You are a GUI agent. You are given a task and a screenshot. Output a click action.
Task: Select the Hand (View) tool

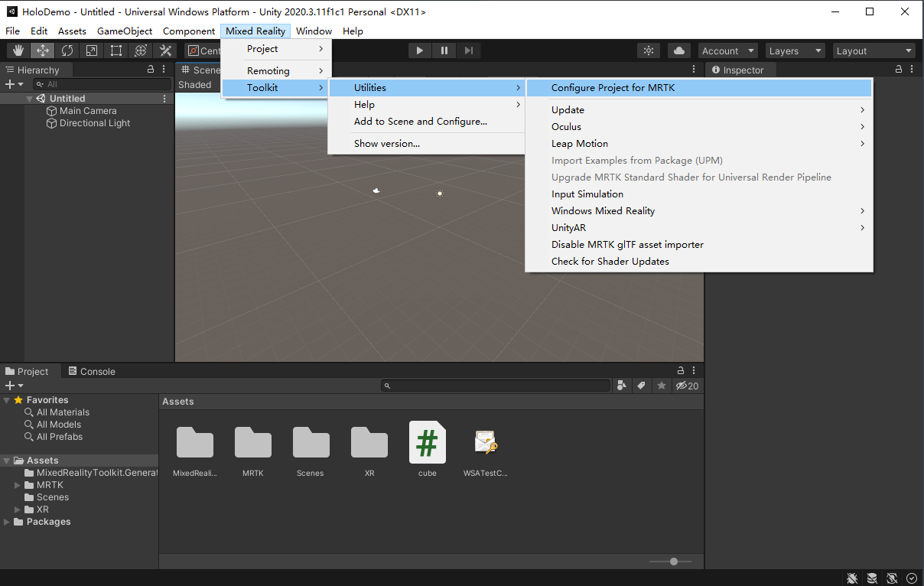(18, 50)
